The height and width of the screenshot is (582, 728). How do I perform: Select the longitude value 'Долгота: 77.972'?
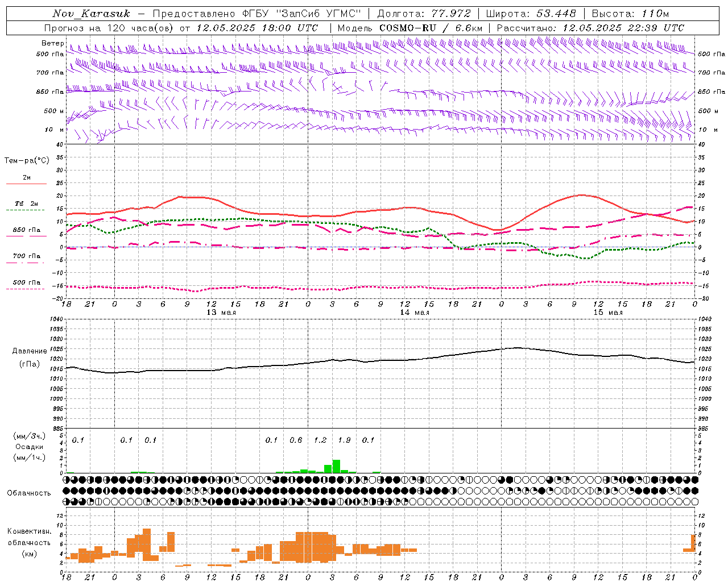tap(424, 14)
